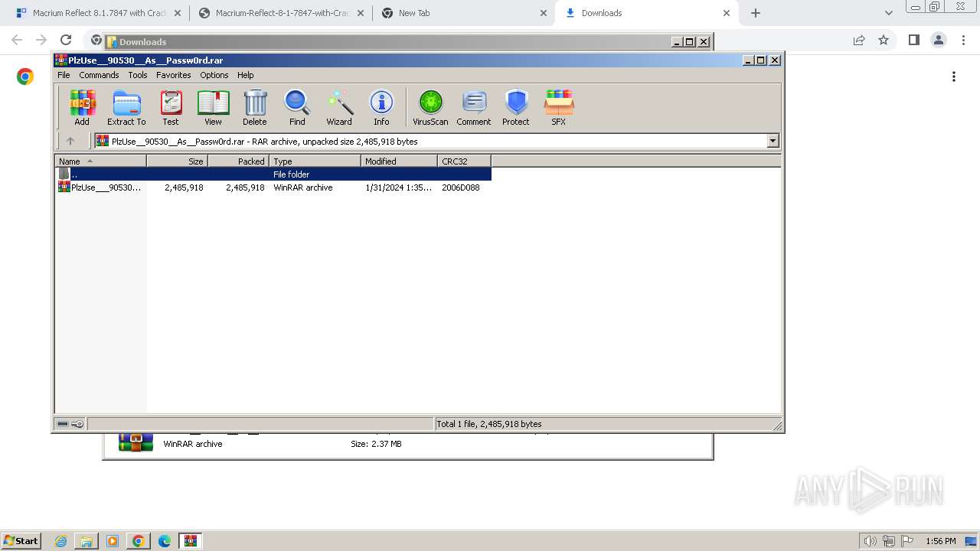Screen dimensions: 980x551
Task: Select the parent folder '..' row
Action: (x=273, y=174)
